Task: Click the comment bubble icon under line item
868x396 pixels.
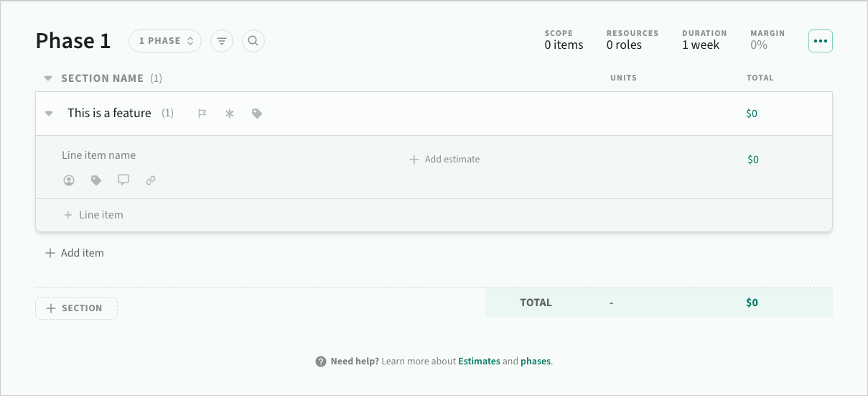Action: click(x=123, y=180)
